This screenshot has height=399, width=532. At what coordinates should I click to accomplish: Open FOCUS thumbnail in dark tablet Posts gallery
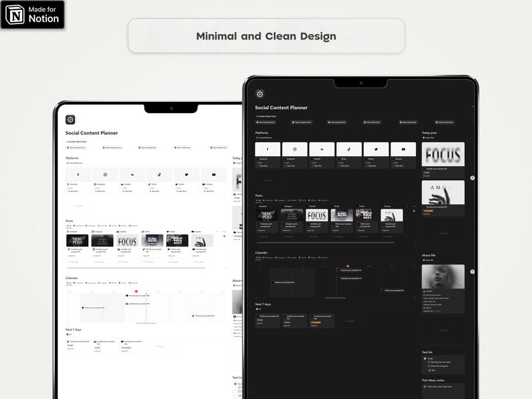pos(317,216)
